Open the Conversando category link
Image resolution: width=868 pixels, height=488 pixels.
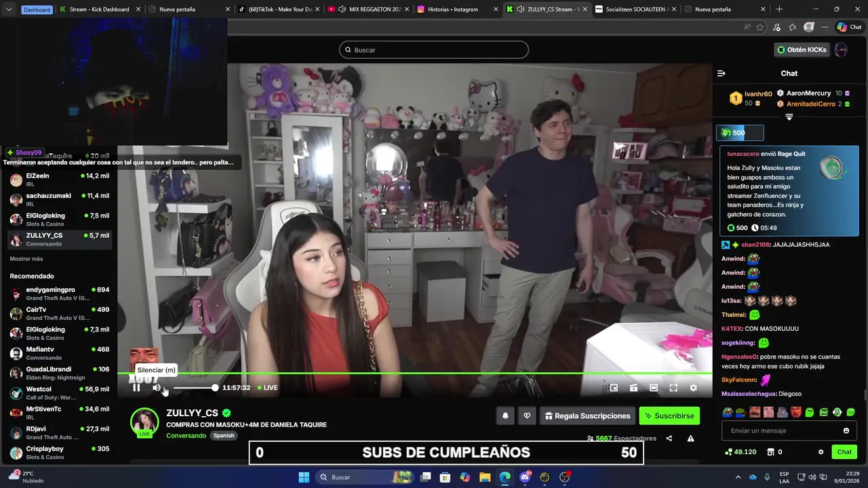point(186,436)
